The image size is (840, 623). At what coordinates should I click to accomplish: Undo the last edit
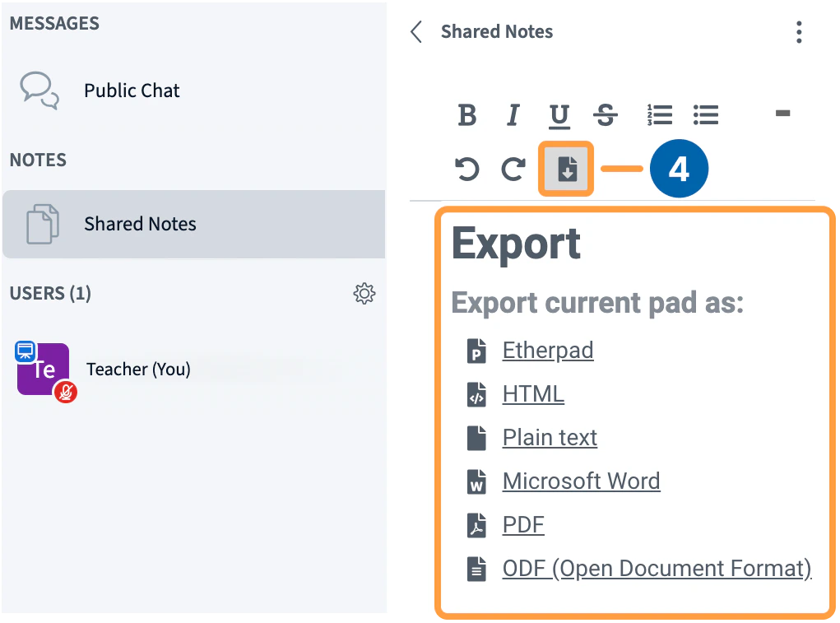pyautogui.click(x=466, y=169)
